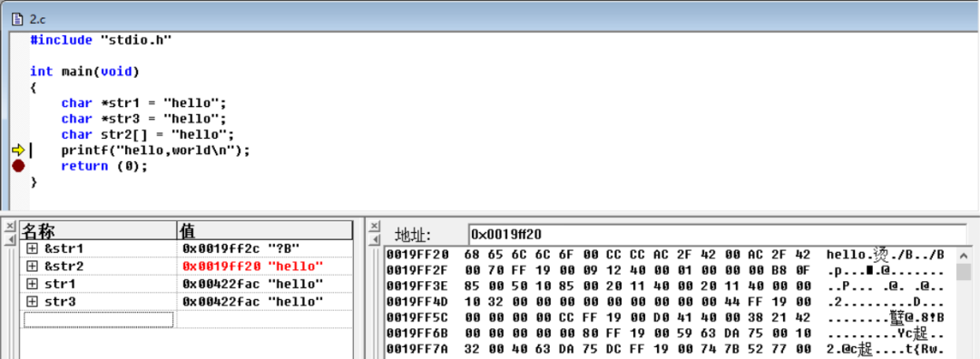Click the memory view scrollbar thumb
980x359 pixels.
pyautogui.click(x=963, y=272)
